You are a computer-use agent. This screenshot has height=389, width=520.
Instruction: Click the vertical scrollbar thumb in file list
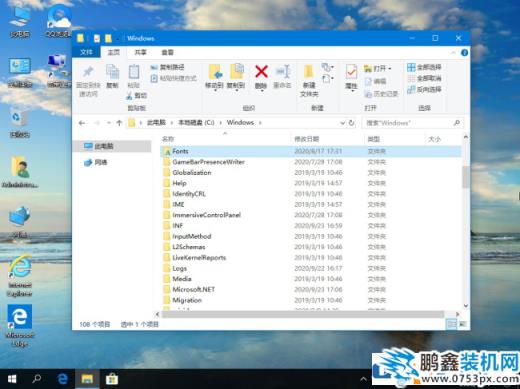tap(466, 177)
